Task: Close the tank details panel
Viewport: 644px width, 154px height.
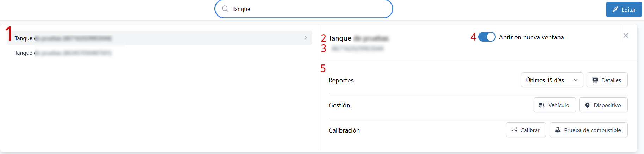Action: point(626,36)
